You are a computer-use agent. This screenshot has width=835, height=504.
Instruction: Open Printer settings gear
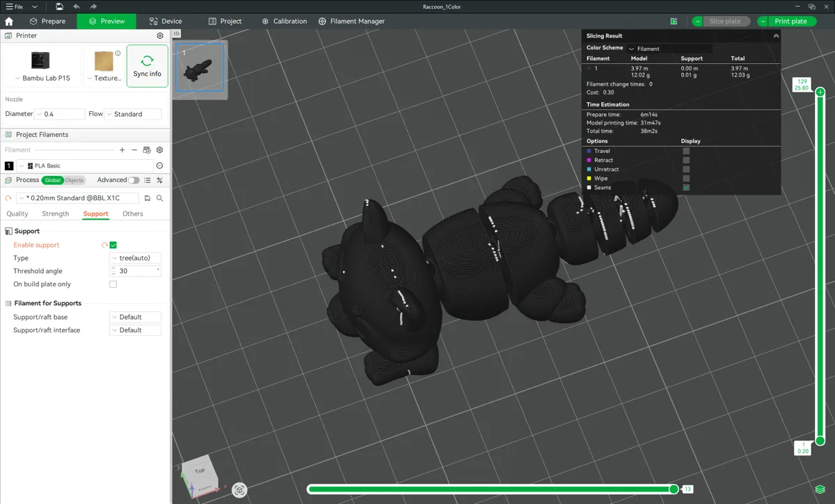pos(160,35)
